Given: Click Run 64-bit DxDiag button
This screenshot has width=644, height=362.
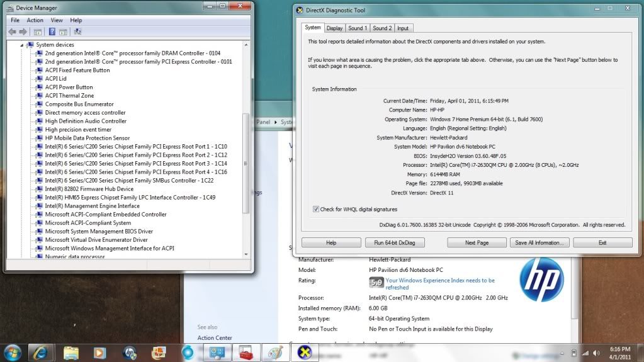Looking at the screenshot, I should [x=394, y=243].
